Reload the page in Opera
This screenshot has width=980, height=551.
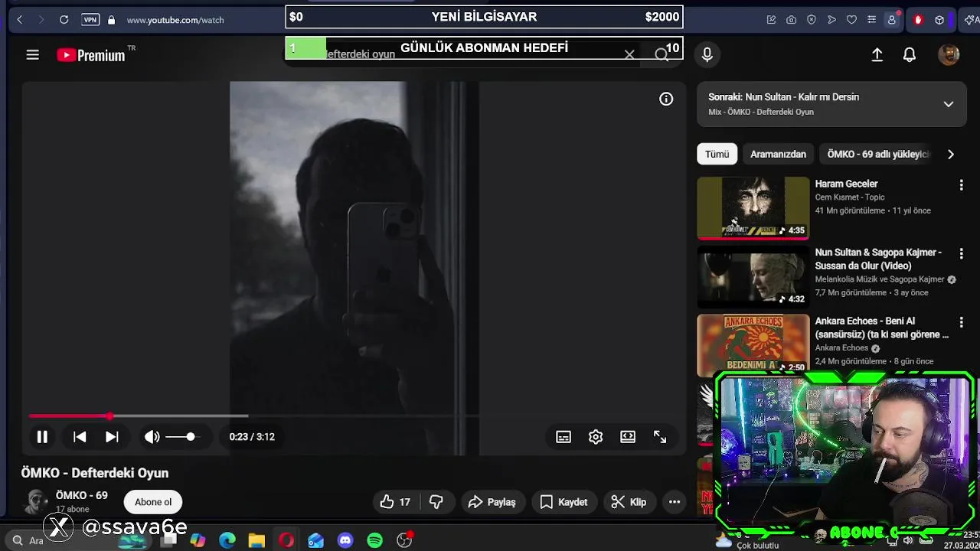click(x=64, y=20)
